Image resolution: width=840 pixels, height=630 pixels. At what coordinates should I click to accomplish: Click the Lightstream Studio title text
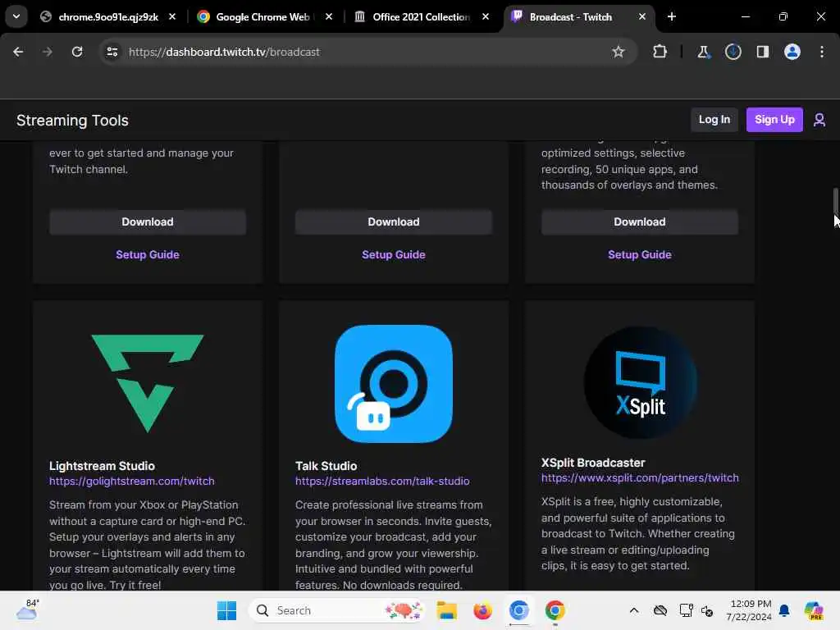click(x=102, y=466)
